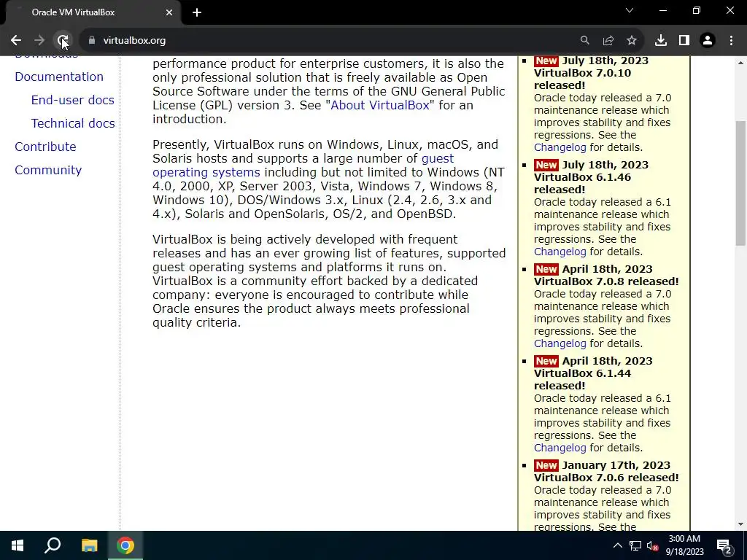Follow the "About VirtualBox" link
The width and height of the screenshot is (747, 560).
[380, 105]
